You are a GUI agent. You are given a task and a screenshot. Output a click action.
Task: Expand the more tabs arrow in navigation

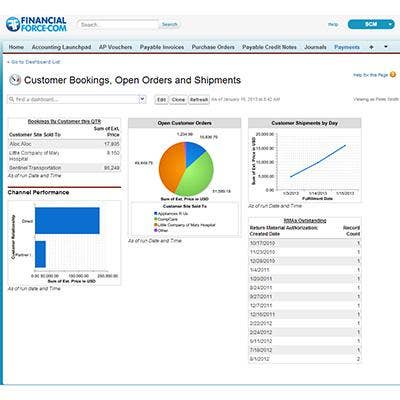tap(386, 47)
